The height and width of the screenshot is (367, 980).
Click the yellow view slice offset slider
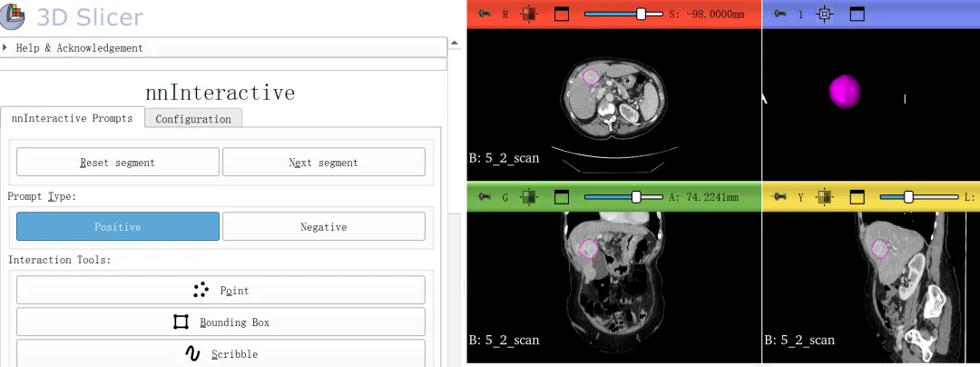[918, 197]
